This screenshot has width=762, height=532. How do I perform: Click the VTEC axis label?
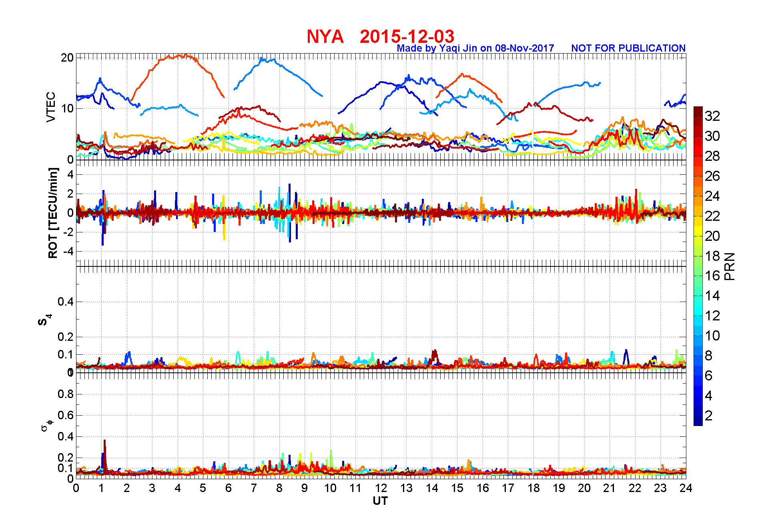point(51,107)
